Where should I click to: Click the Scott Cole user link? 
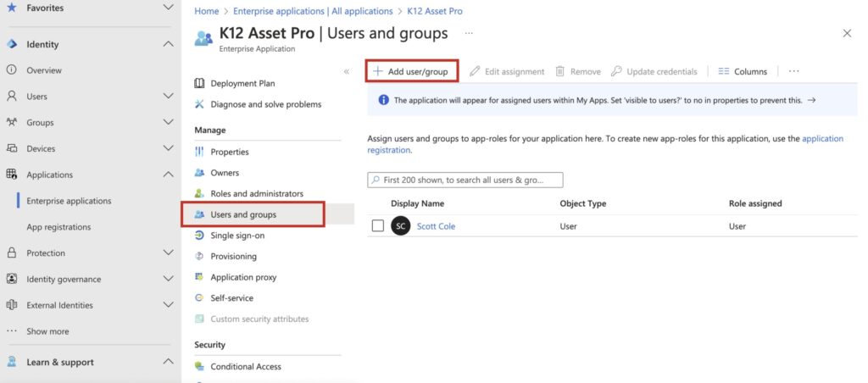(x=436, y=226)
